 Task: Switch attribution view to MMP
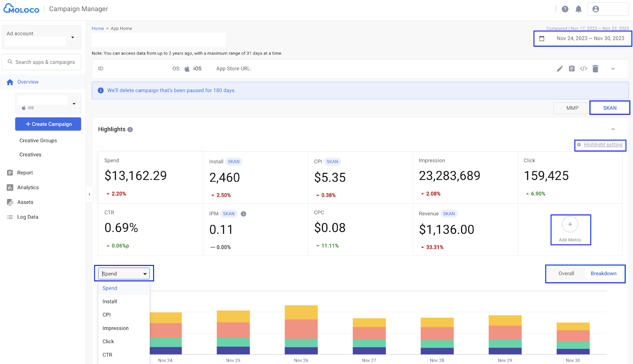572,108
